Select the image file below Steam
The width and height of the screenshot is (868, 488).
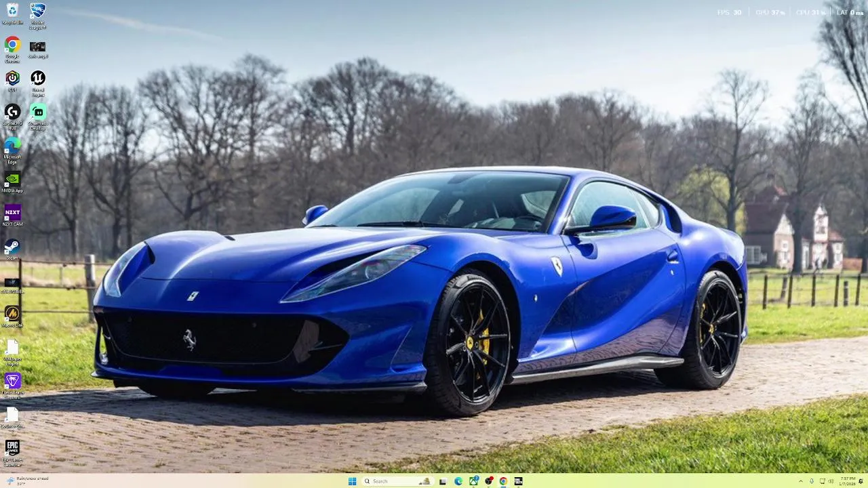(x=12, y=284)
